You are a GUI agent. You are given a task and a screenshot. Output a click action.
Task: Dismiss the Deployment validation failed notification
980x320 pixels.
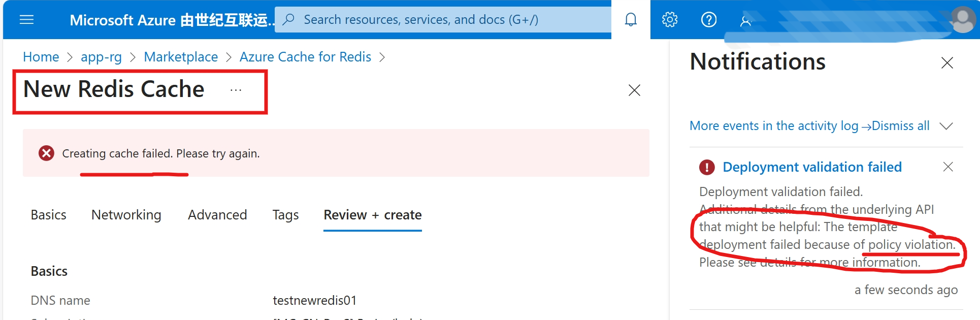[948, 167]
